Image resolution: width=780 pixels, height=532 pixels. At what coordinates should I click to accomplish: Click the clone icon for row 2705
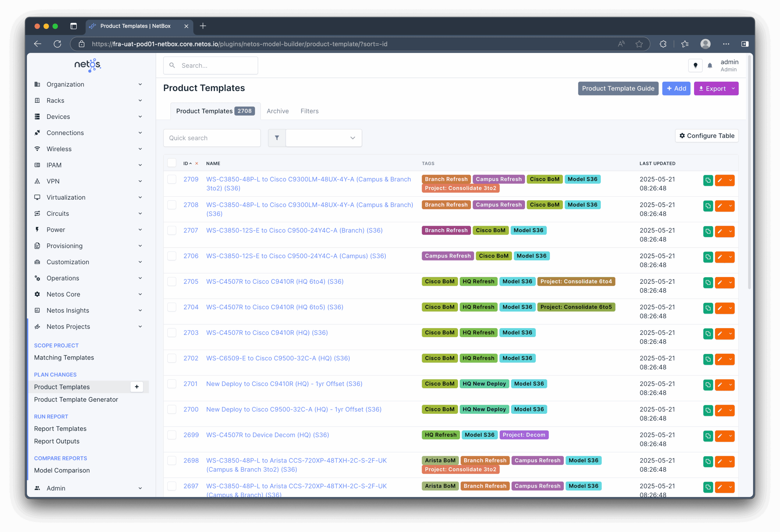click(x=708, y=282)
